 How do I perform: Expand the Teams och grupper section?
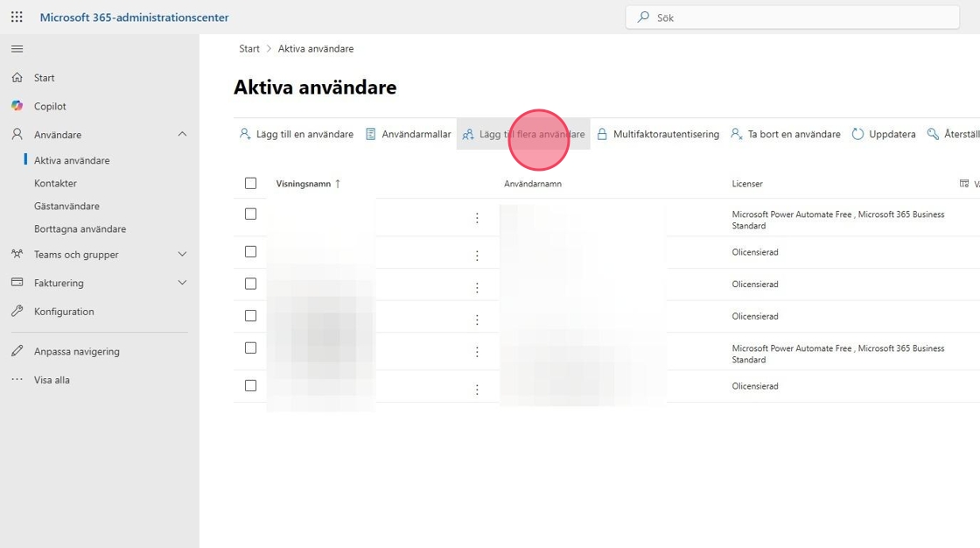[x=182, y=254]
